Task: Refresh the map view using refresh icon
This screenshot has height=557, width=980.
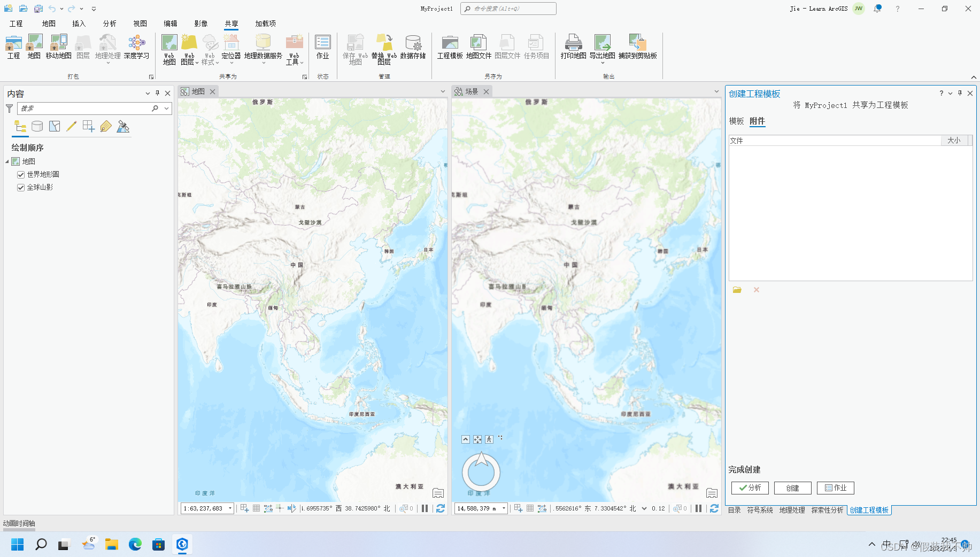Action: click(441, 508)
